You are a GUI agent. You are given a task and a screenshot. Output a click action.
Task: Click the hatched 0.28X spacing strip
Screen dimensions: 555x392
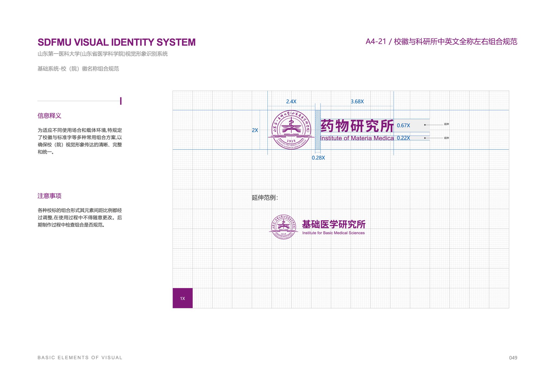pyautogui.click(x=318, y=130)
